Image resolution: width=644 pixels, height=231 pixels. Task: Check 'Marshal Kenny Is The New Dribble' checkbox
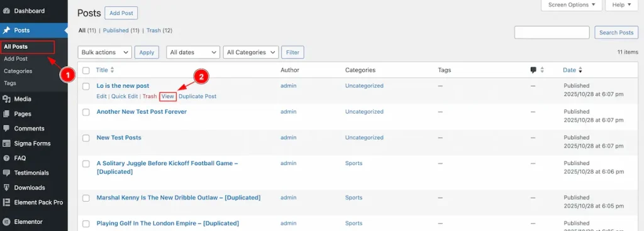(x=86, y=198)
